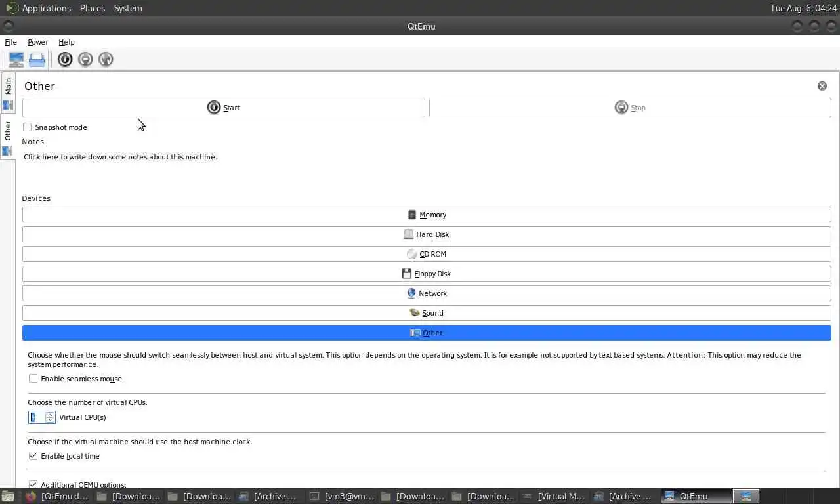
Task: Click the stop machine toolbar icon
Action: pyautogui.click(x=85, y=60)
